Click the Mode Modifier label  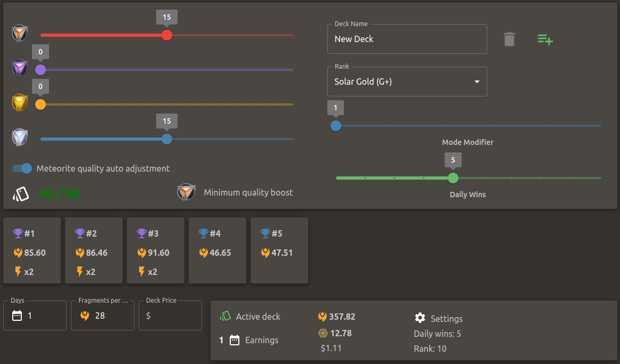pyautogui.click(x=468, y=142)
